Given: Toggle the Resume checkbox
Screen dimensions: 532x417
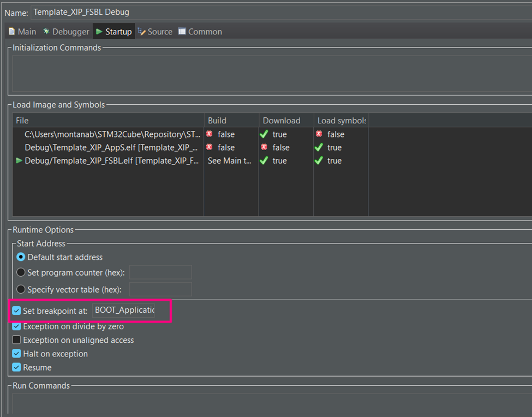Looking at the screenshot, I should [x=17, y=367].
